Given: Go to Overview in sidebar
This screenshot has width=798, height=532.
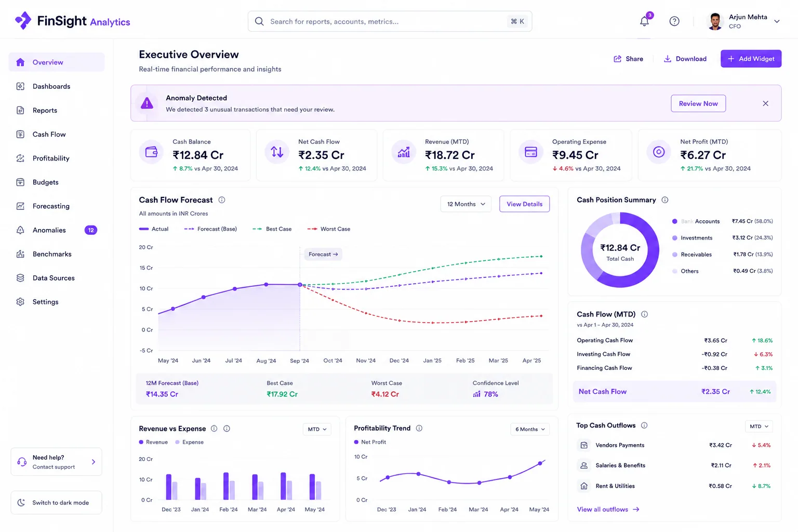Looking at the screenshot, I should (57, 62).
